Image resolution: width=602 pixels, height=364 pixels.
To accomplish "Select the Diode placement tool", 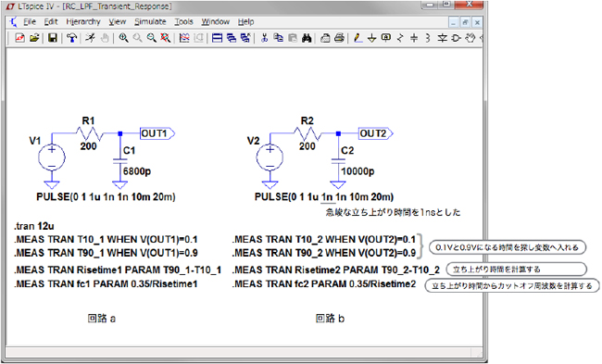I will point(443,38).
